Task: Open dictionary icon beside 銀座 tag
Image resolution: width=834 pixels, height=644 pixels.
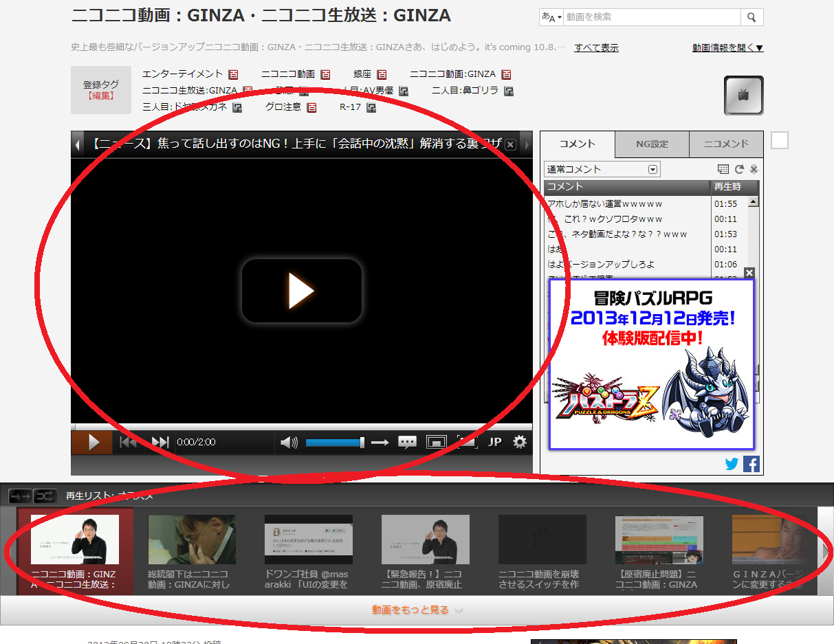Action: tap(382, 74)
